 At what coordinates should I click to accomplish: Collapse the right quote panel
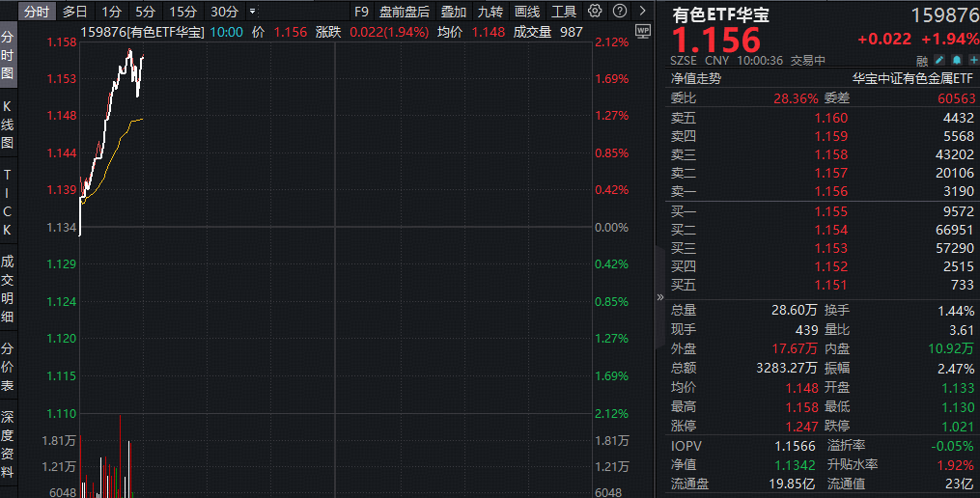(x=660, y=297)
